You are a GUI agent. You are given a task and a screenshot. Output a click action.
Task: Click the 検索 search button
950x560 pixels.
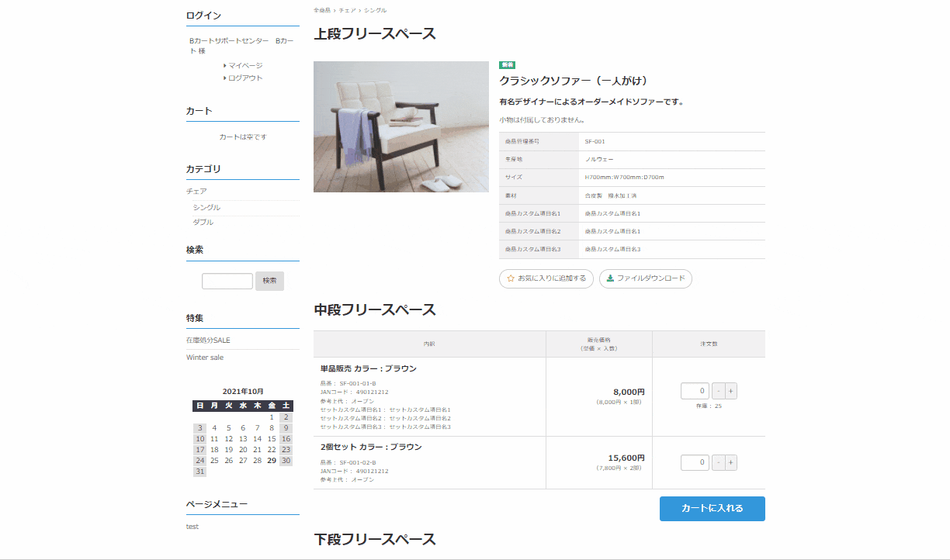coord(269,281)
